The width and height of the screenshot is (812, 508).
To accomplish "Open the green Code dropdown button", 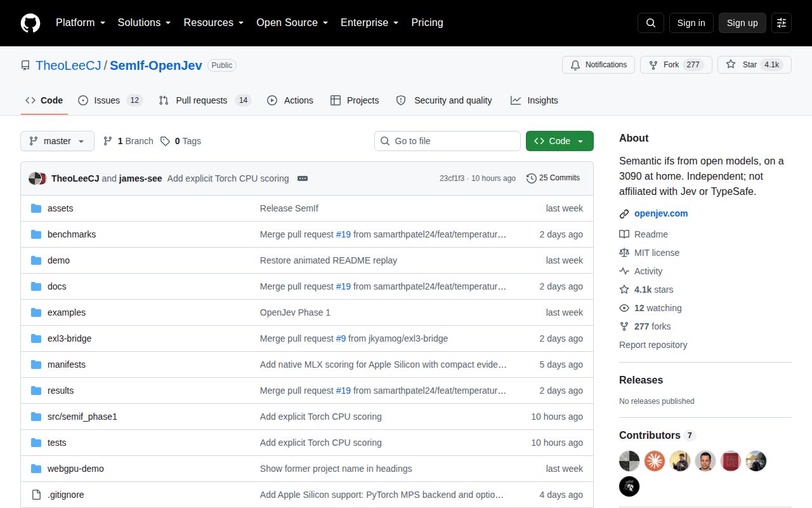I will [560, 141].
